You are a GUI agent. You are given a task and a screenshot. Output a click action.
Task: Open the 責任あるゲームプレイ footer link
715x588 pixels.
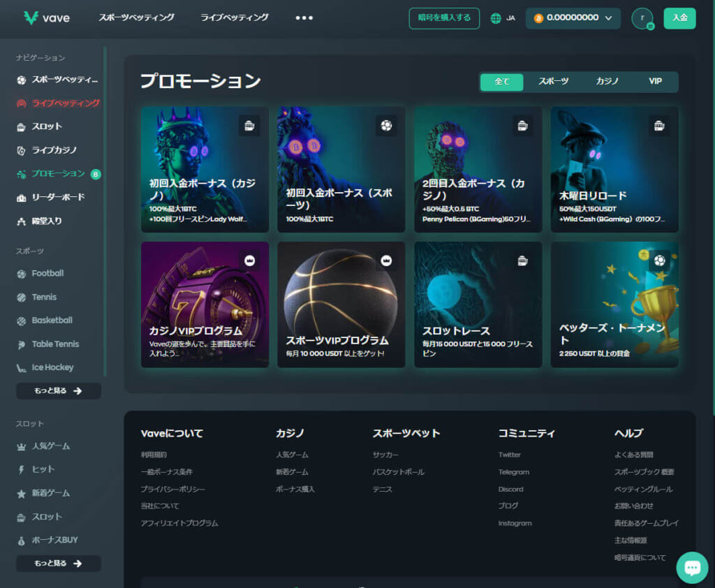click(x=647, y=523)
